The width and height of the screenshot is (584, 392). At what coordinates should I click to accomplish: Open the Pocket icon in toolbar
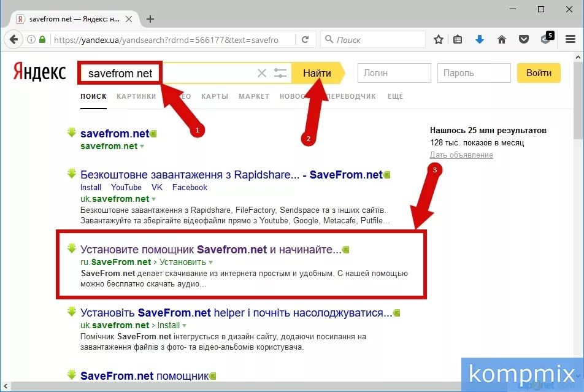coord(524,39)
